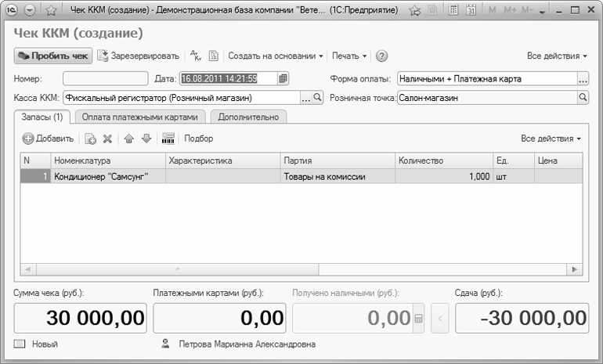
Task: Open the top Все действия menu
Action: tap(557, 56)
